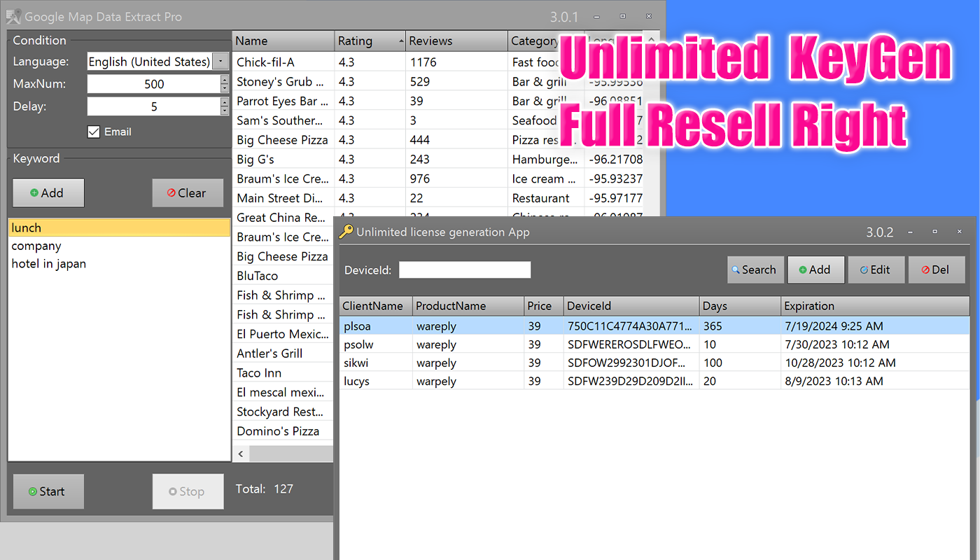This screenshot has height=560, width=980.
Task: Select the Stockyard Rest... row
Action: coord(283,412)
